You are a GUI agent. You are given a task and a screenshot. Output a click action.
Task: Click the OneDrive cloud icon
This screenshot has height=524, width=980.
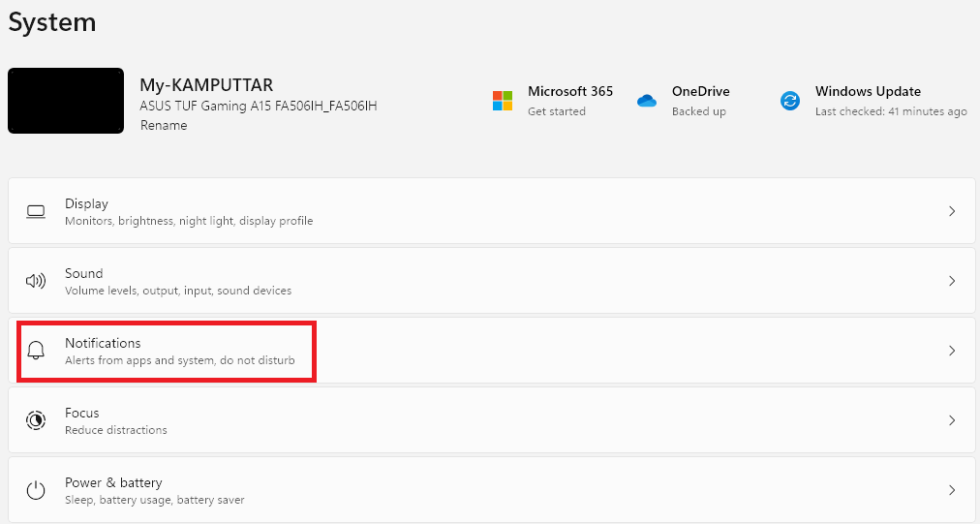coord(647,101)
